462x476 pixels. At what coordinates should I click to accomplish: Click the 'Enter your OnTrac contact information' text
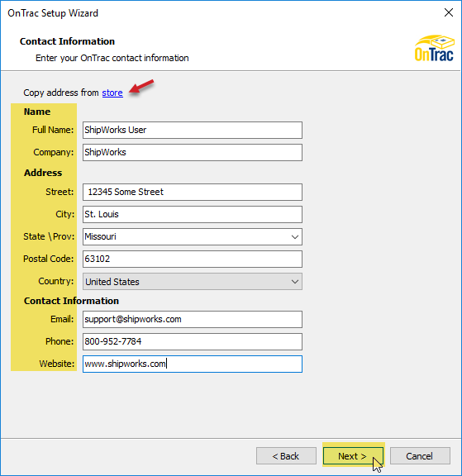click(x=112, y=58)
